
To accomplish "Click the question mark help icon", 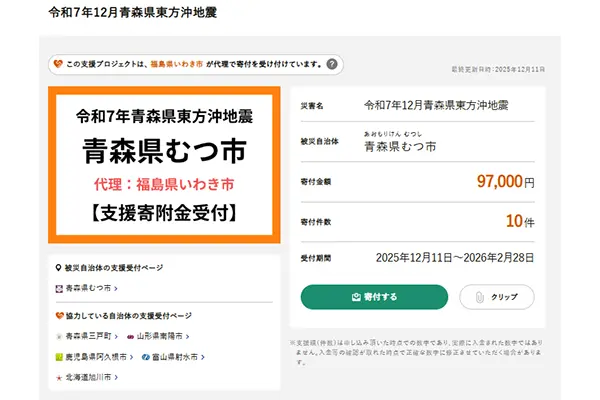I will pos(332,64).
